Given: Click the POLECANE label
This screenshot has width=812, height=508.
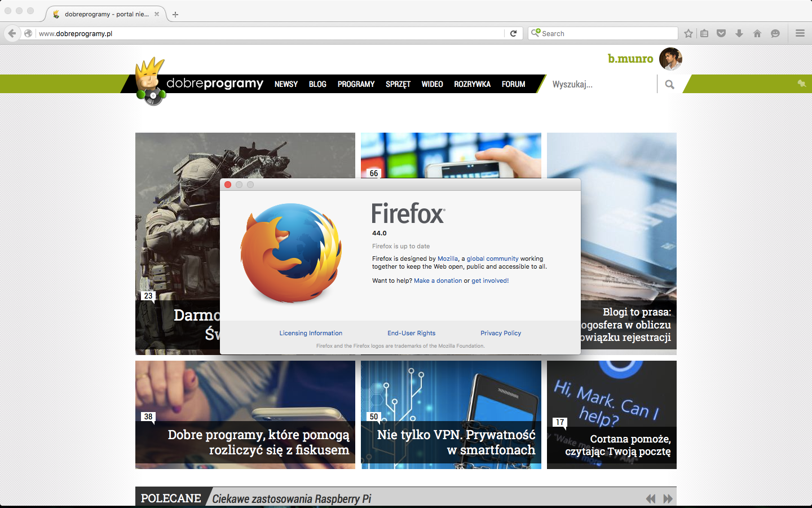Looking at the screenshot, I should click(x=171, y=498).
